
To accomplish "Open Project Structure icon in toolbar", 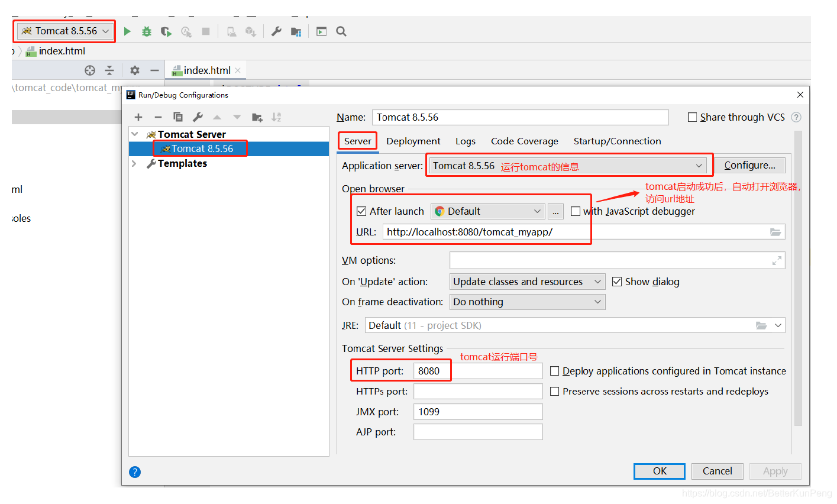I will [296, 31].
